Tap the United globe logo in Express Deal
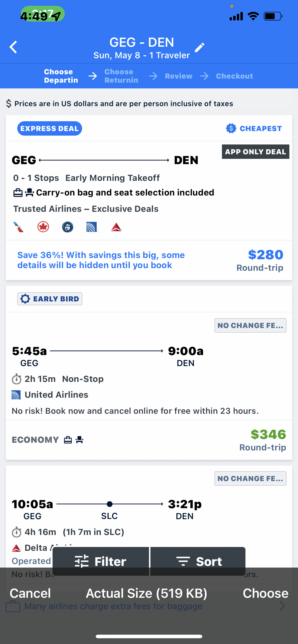This screenshot has height=644, width=298. click(x=92, y=227)
